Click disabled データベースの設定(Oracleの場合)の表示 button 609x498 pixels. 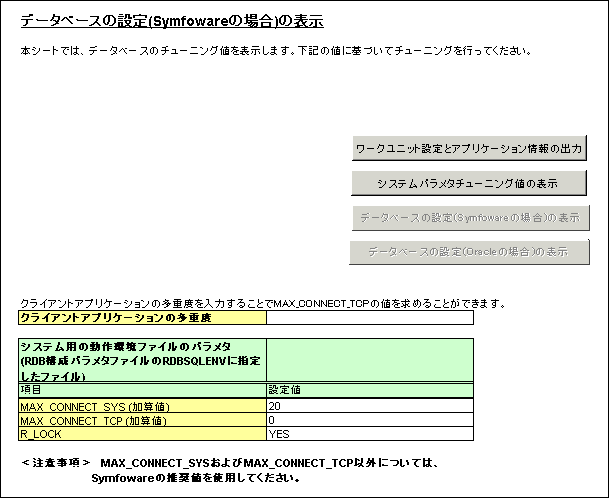470,252
